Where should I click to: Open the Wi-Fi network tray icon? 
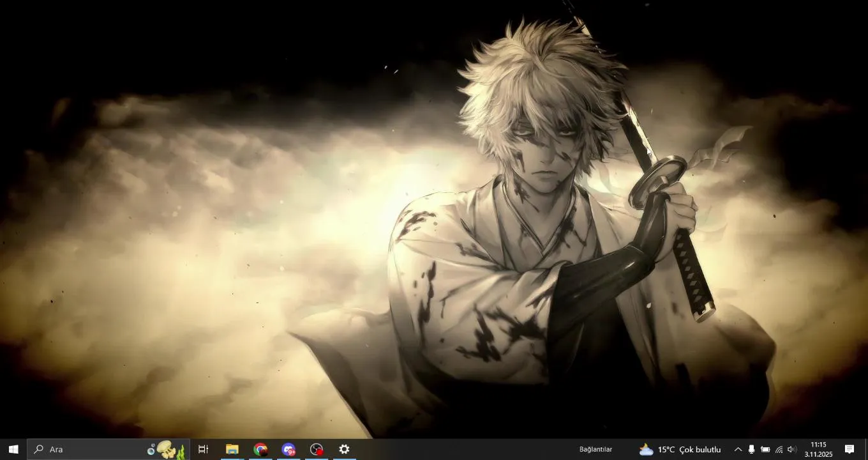(779, 449)
